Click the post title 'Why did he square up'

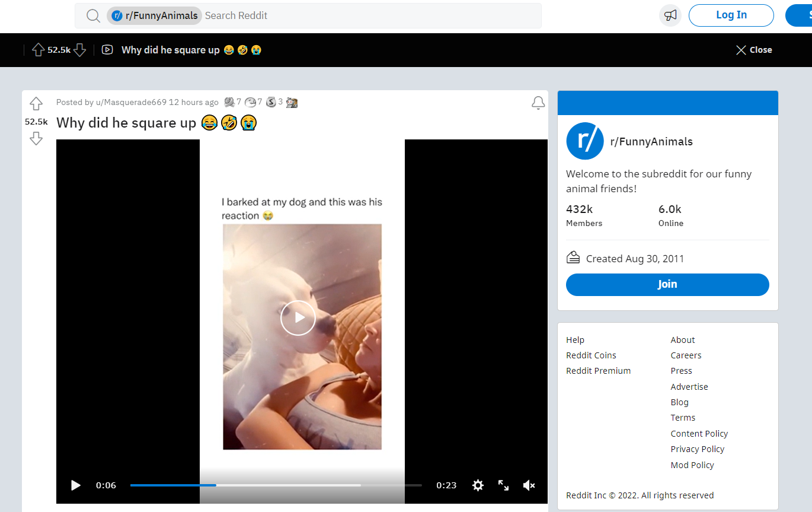(126, 123)
